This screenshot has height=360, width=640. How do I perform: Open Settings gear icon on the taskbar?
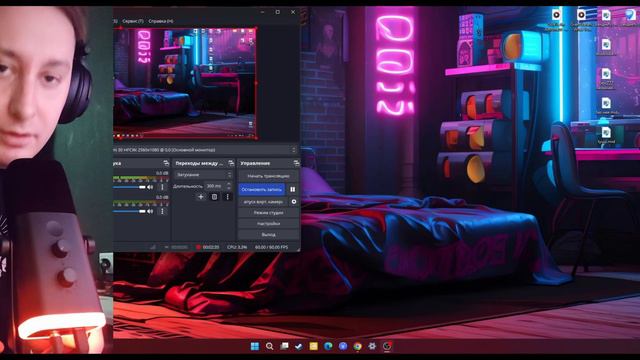372,346
